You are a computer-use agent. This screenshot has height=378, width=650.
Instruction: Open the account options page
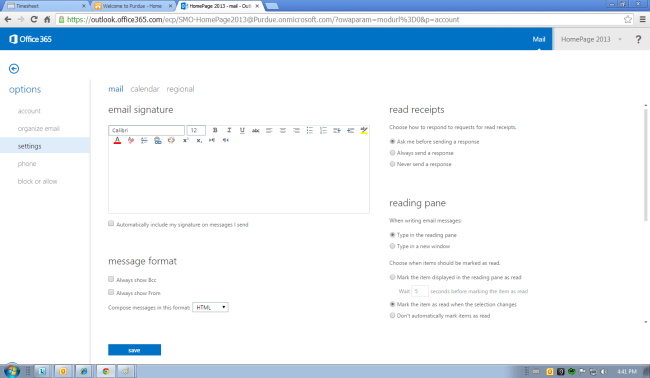[x=29, y=111]
